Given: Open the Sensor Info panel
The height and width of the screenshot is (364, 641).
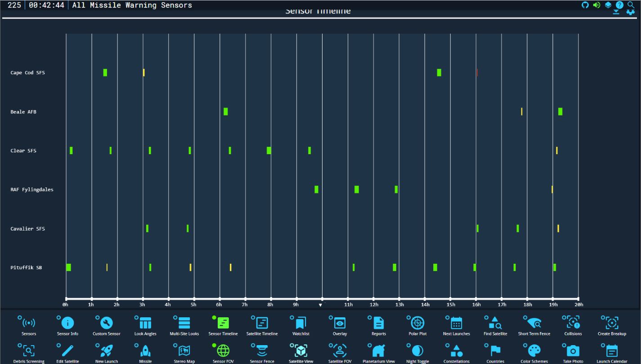Looking at the screenshot, I should 67,323.
